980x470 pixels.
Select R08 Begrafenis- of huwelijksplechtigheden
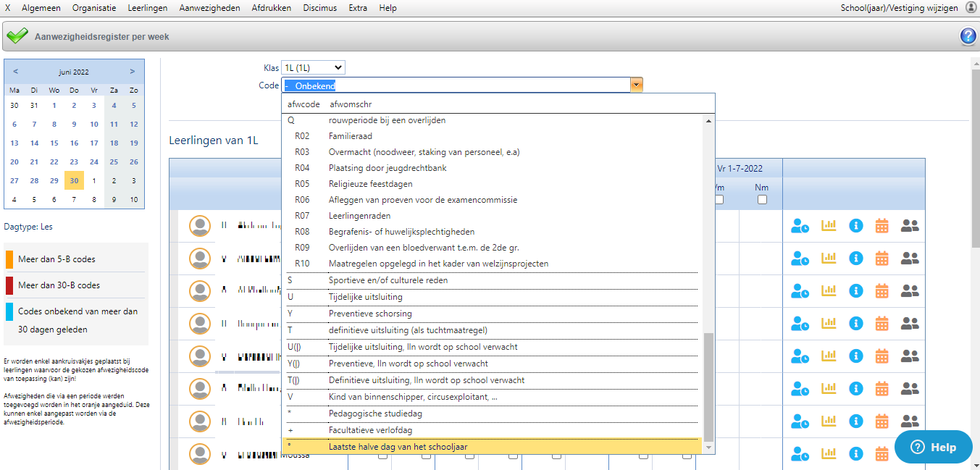(492, 232)
